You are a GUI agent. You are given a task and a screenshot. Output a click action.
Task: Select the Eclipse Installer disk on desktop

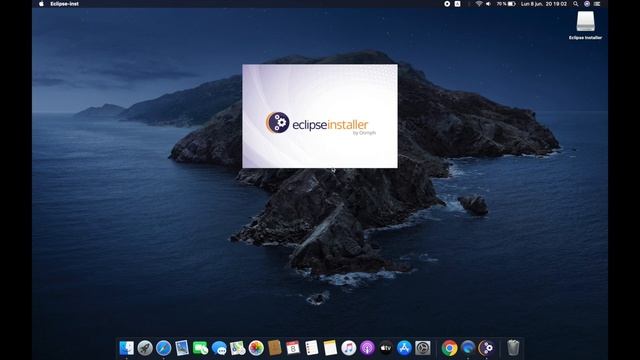pos(585,25)
